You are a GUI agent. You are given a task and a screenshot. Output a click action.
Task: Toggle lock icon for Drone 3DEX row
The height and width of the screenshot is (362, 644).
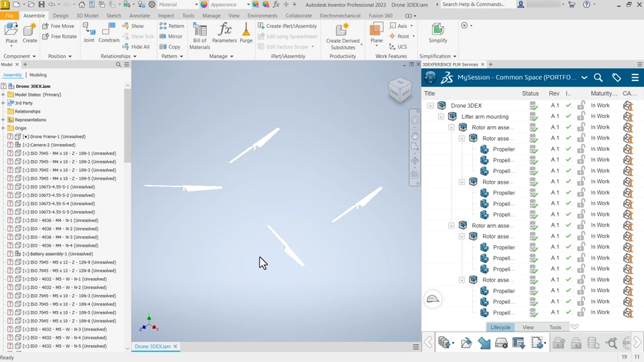click(x=581, y=105)
